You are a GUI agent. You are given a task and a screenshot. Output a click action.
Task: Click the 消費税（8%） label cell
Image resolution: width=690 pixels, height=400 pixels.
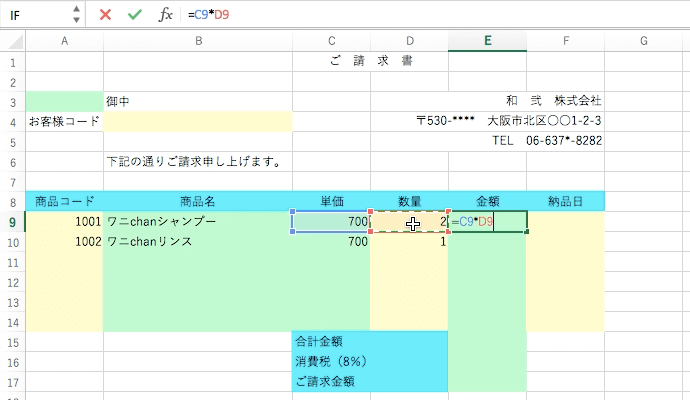[371, 362]
